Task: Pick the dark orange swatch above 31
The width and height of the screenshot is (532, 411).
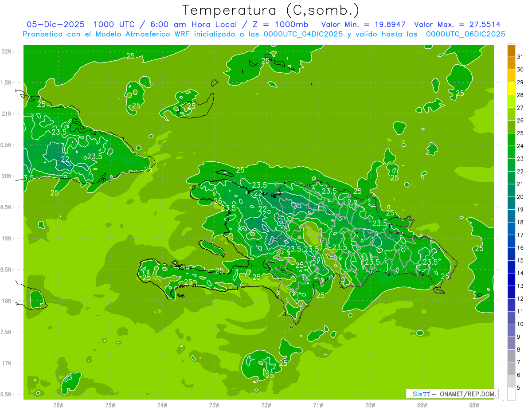Action: tap(511, 51)
